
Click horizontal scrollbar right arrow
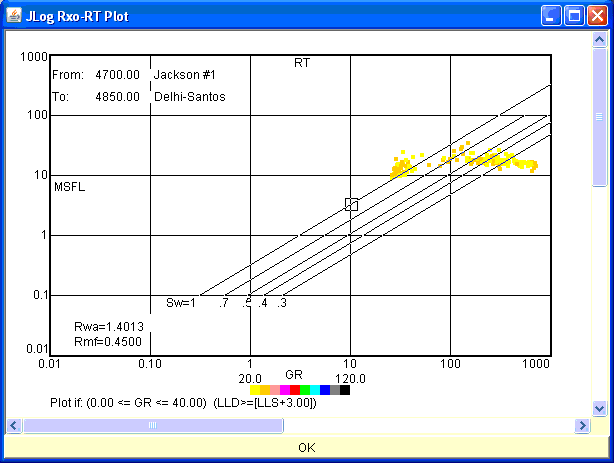582,426
